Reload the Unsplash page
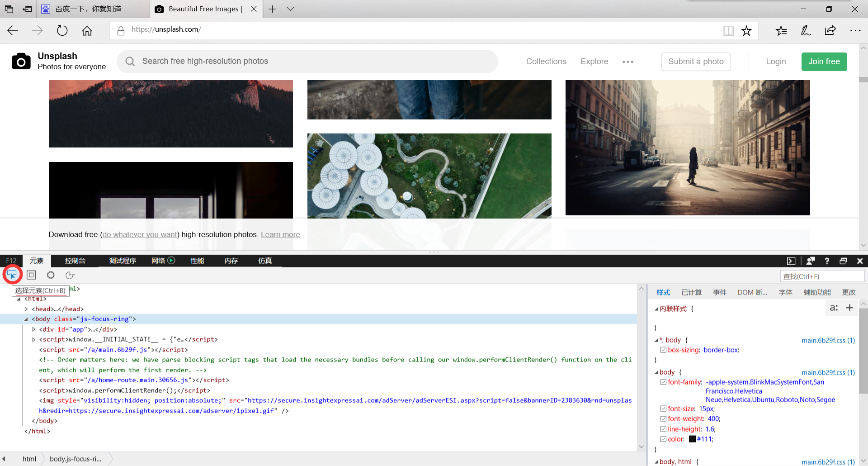Screen dimensions: 868x466 click(x=62, y=30)
